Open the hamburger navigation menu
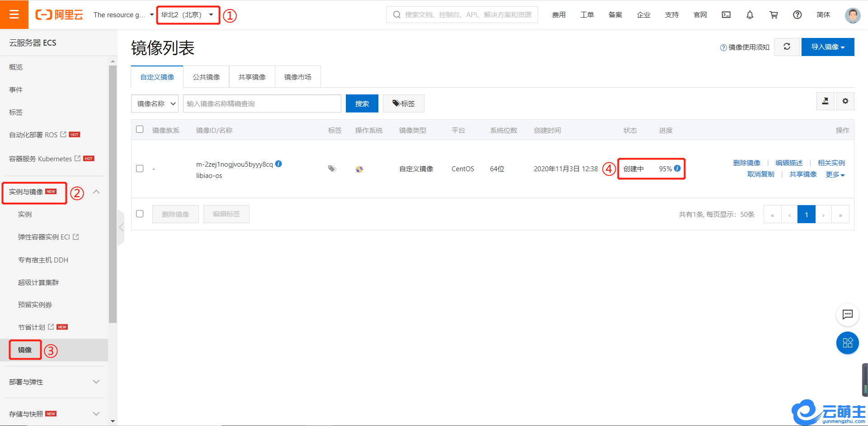Viewport: 868px width, 426px height. pos(14,14)
